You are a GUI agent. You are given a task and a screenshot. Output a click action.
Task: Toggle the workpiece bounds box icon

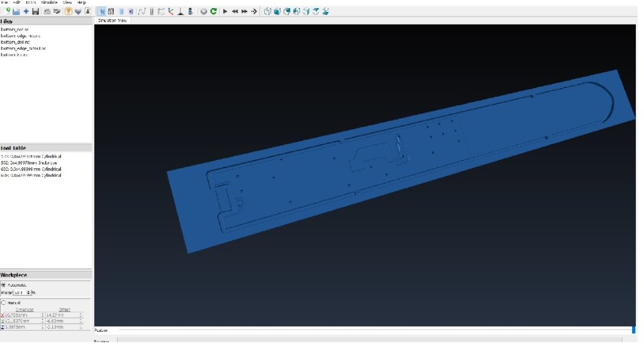pos(161,11)
